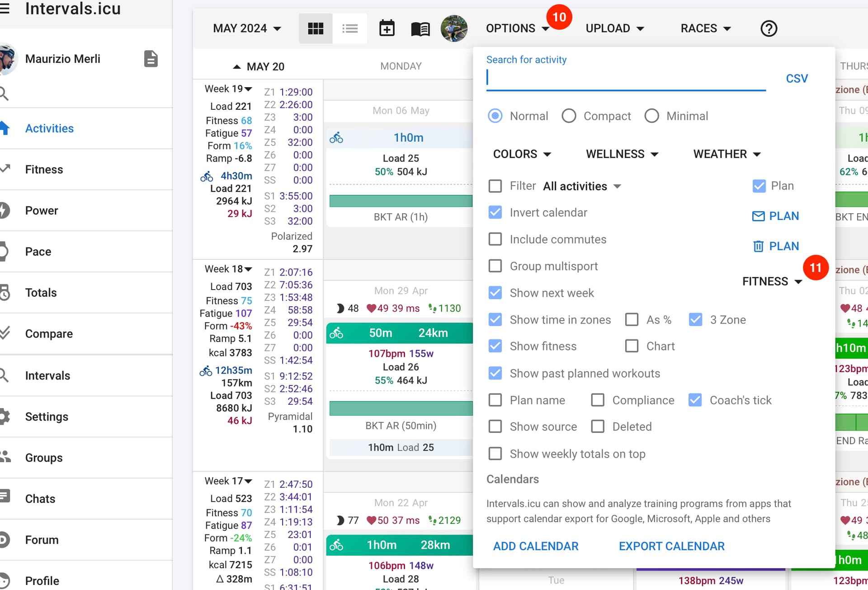The height and width of the screenshot is (590, 868).
Task: Click Week 19 bike icon near 4h30m
Action: pos(207,176)
